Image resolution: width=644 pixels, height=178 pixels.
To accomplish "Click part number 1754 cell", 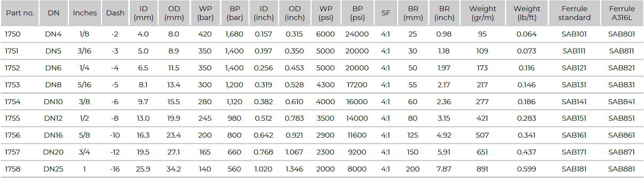I will coord(13,102).
